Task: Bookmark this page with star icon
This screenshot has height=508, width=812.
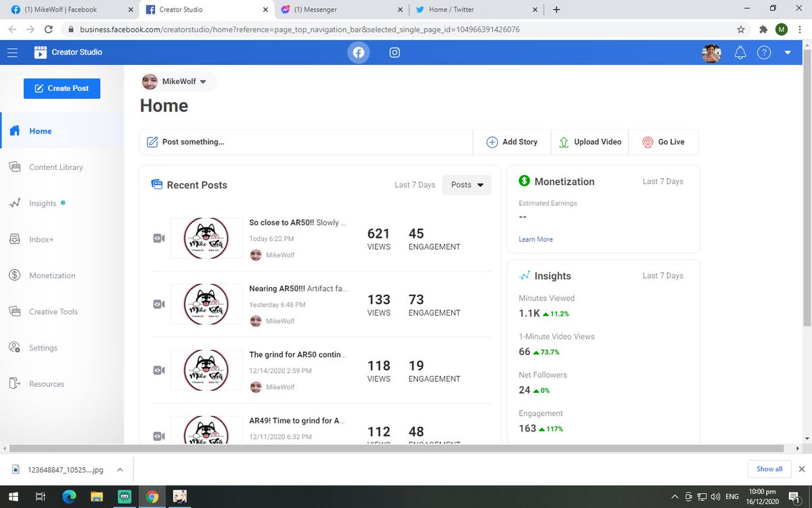Action: pyautogui.click(x=741, y=29)
